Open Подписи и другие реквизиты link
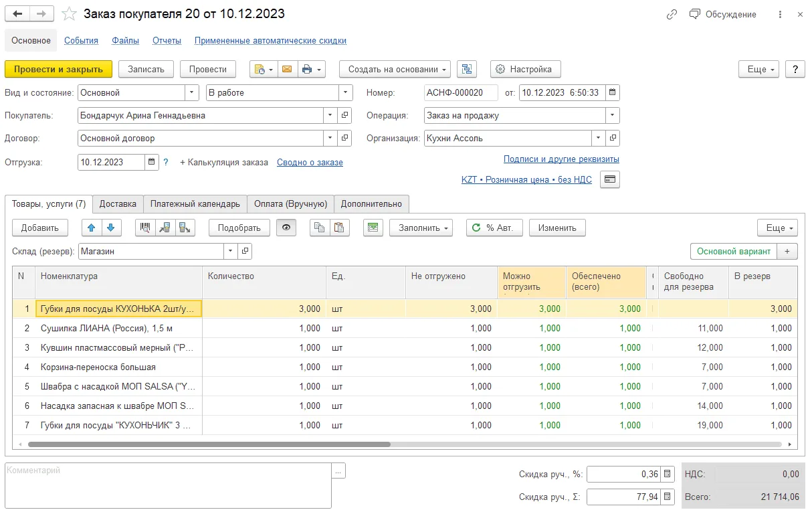 click(x=561, y=159)
